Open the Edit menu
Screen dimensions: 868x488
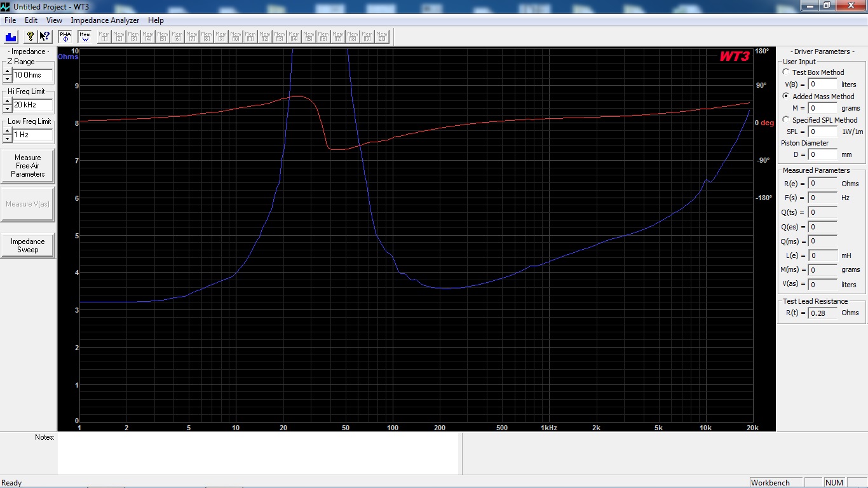[31, 20]
